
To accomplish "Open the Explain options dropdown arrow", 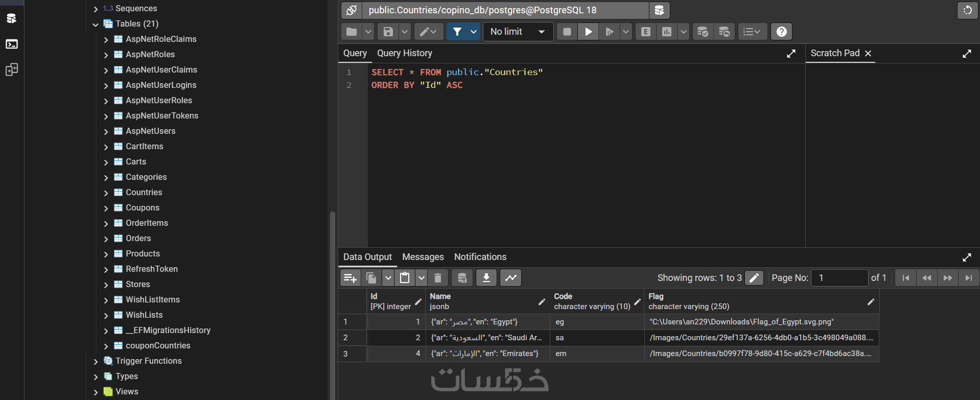I will (x=683, y=32).
